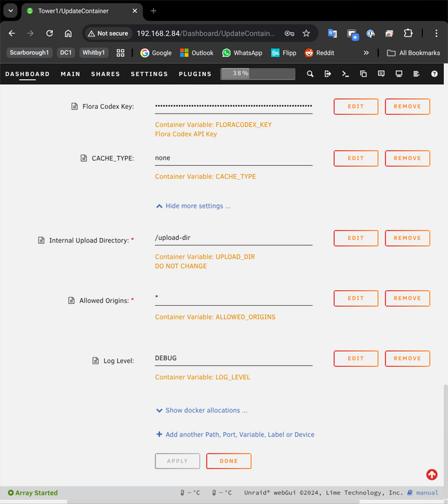This screenshot has height=504, width=448.
Task: Click REMOVE for Allowed Origins
Action: point(407,298)
